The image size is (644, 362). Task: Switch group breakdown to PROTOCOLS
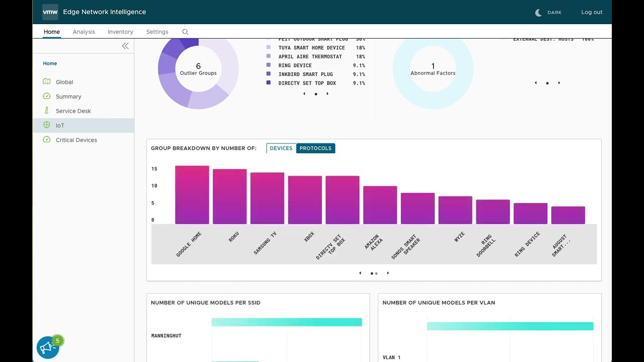tap(315, 148)
